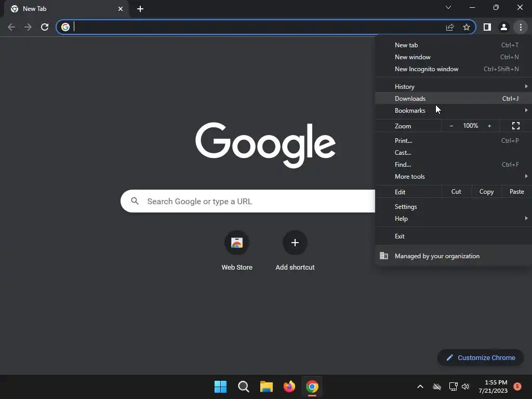Choose Exit from the menu
The width and height of the screenshot is (532, 399).
453,236
